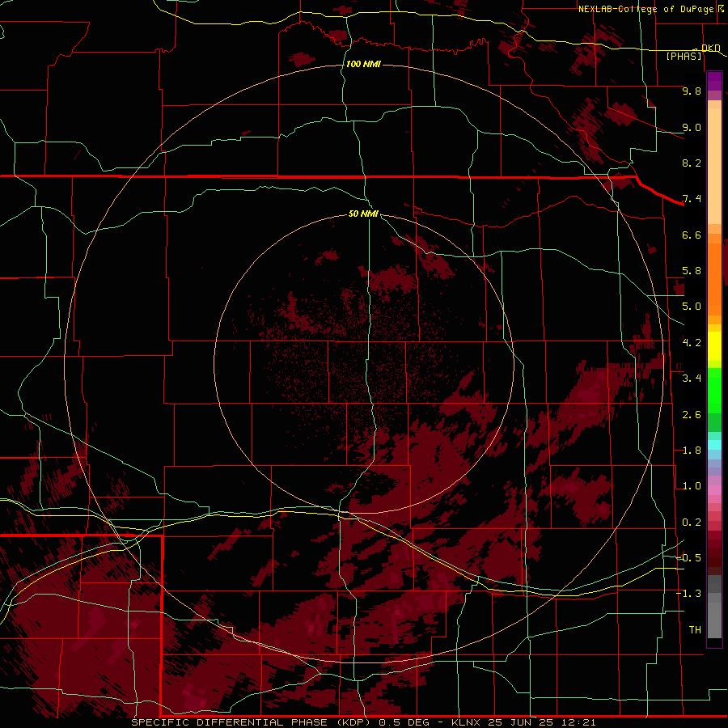
Task: Click the 1.8 value on the scale
Action: pyautogui.click(x=692, y=451)
